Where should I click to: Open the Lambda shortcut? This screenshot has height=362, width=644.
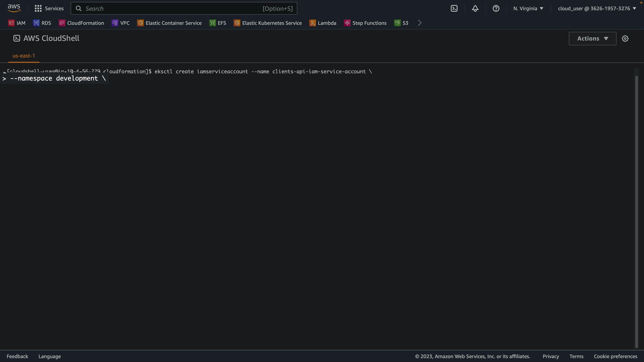tap(323, 23)
